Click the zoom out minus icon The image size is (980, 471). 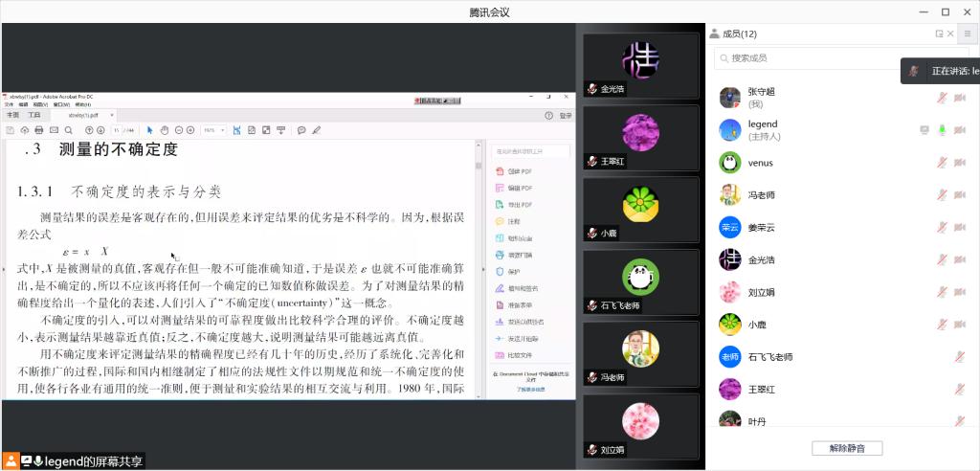pyautogui.click(x=178, y=130)
